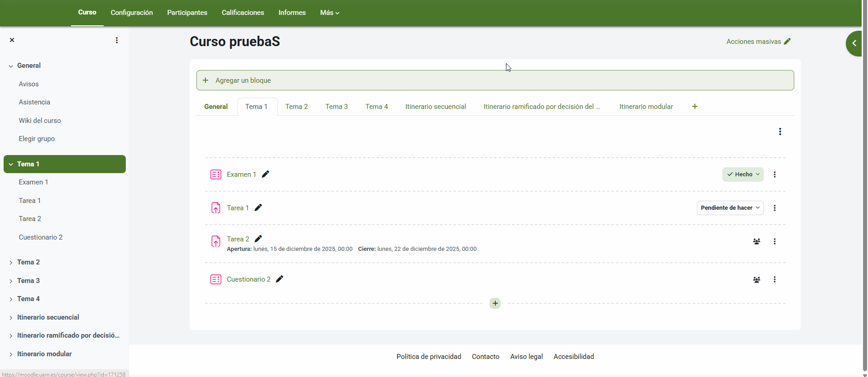868x377 pixels.
Task: Open the Configuración menu item
Action: tap(132, 13)
